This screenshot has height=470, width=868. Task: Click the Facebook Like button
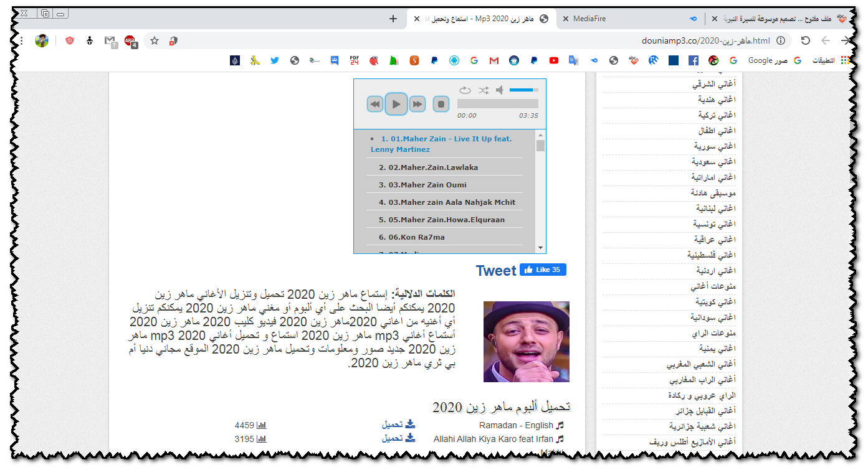pyautogui.click(x=543, y=270)
